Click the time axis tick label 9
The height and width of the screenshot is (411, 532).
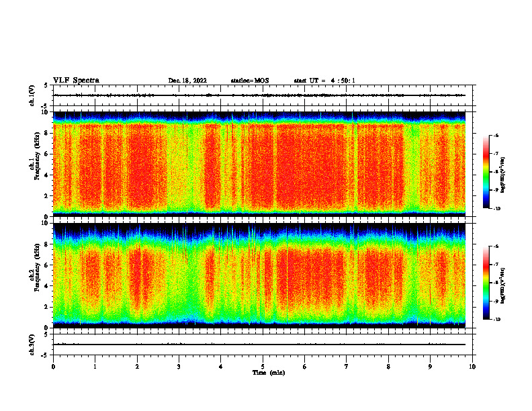430,367
